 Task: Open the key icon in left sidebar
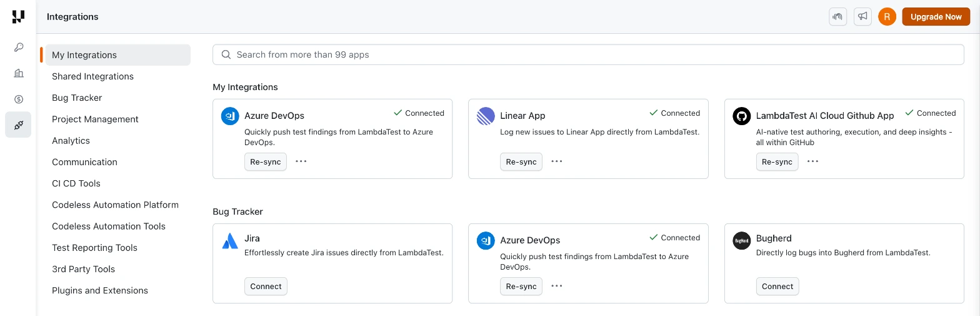tap(19, 48)
